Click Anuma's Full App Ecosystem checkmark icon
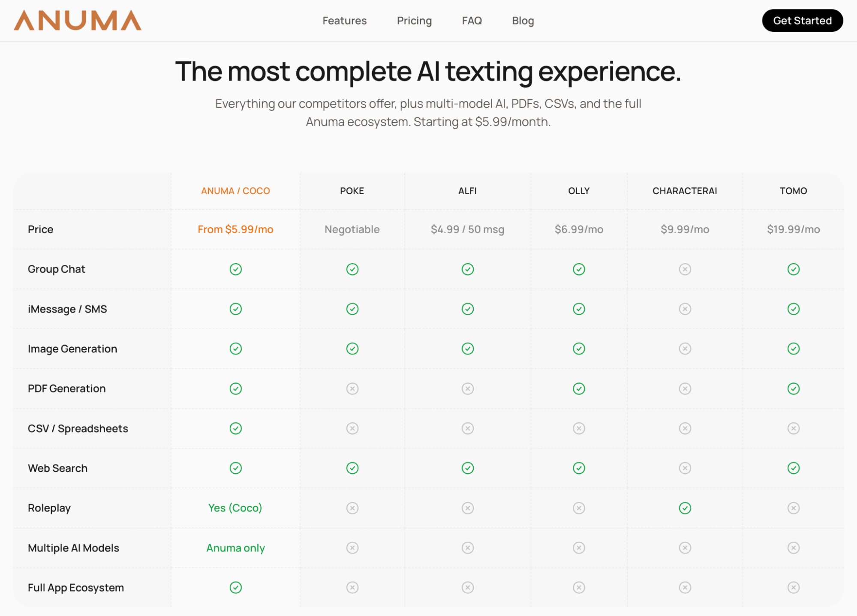Viewport: 857px width, 616px height. click(x=235, y=587)
